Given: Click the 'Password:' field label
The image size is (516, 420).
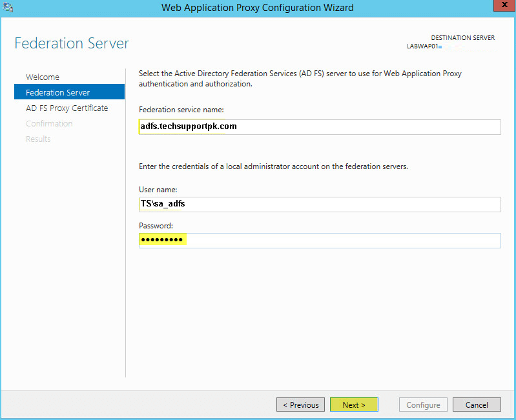Looking at the screenshot, I should [x=156, y=225].
